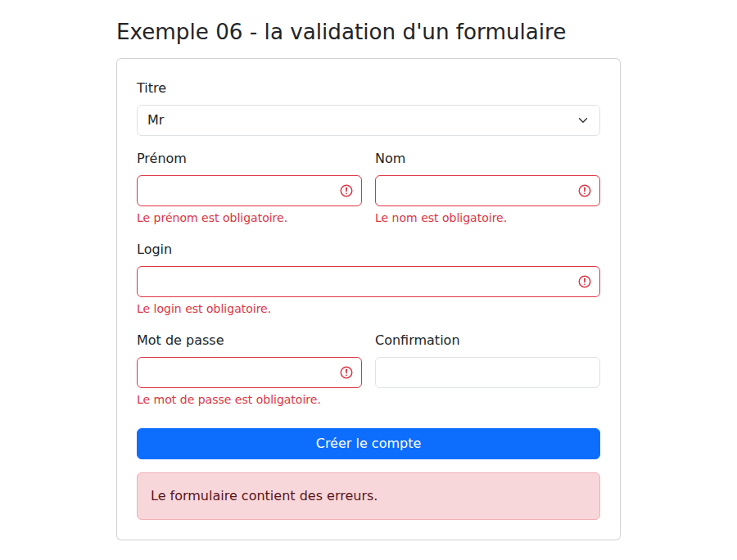Viewport: 737px width, 560px height.
Task: Click the Titre label
Action: pos(151,88)
